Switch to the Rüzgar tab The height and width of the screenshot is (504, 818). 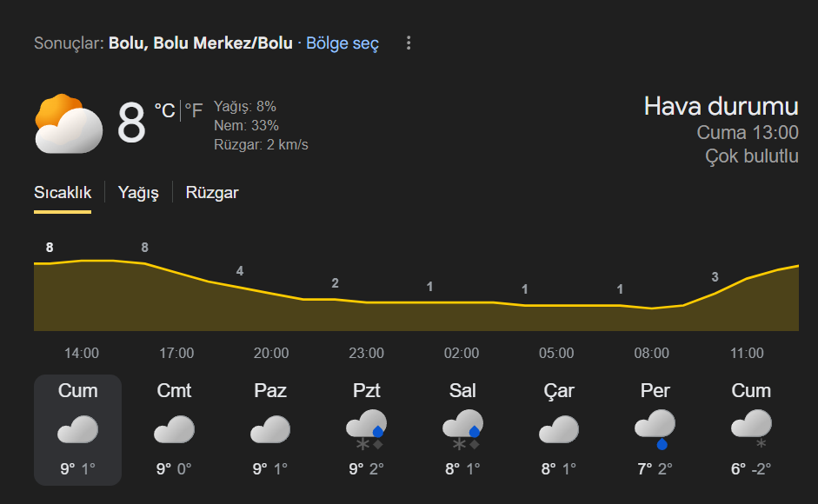point(212,193)
